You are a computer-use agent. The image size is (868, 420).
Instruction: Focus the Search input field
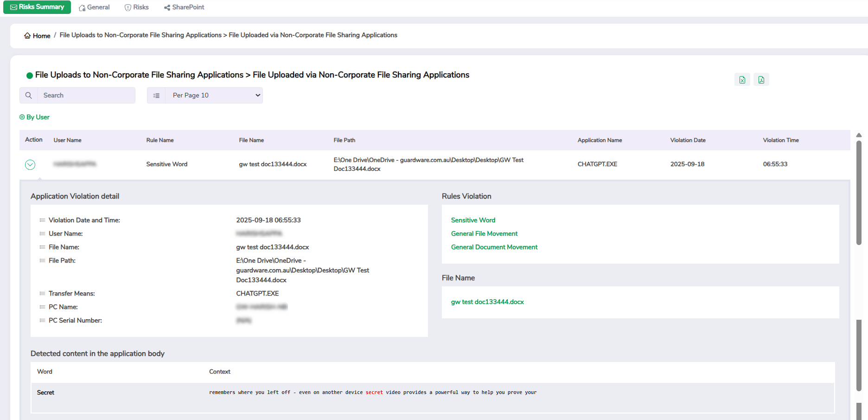pyautogui.click(x=86, y=95)
